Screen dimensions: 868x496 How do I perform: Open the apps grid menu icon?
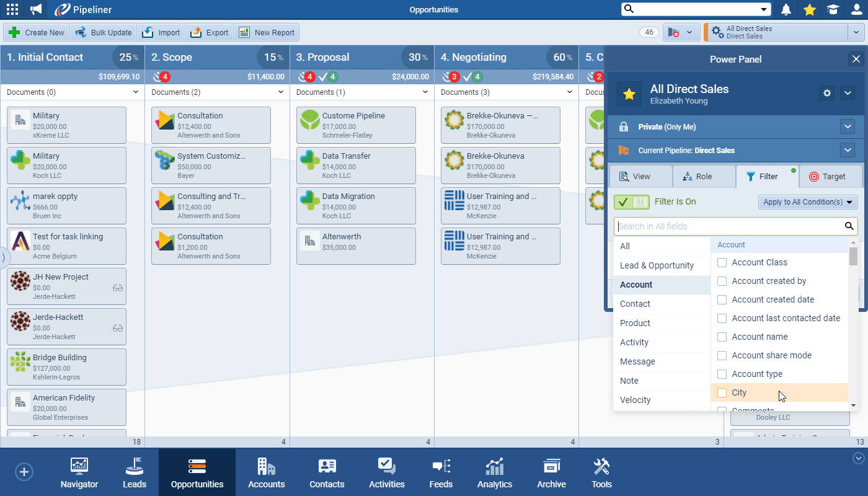pyautogui.click(x=12, y=9)
